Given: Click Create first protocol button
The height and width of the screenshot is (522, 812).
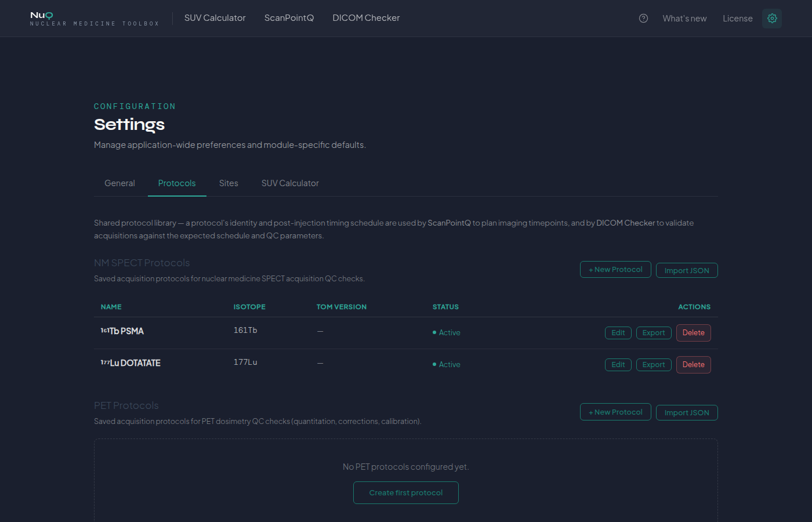Looking at the screenshot, I should pos(406,493).
